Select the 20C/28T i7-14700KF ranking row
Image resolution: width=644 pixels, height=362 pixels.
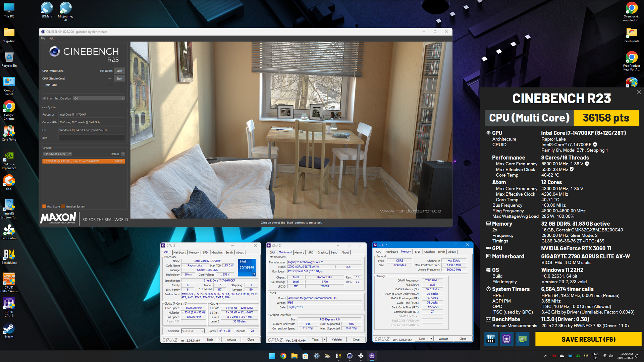(x=84, y=161)
